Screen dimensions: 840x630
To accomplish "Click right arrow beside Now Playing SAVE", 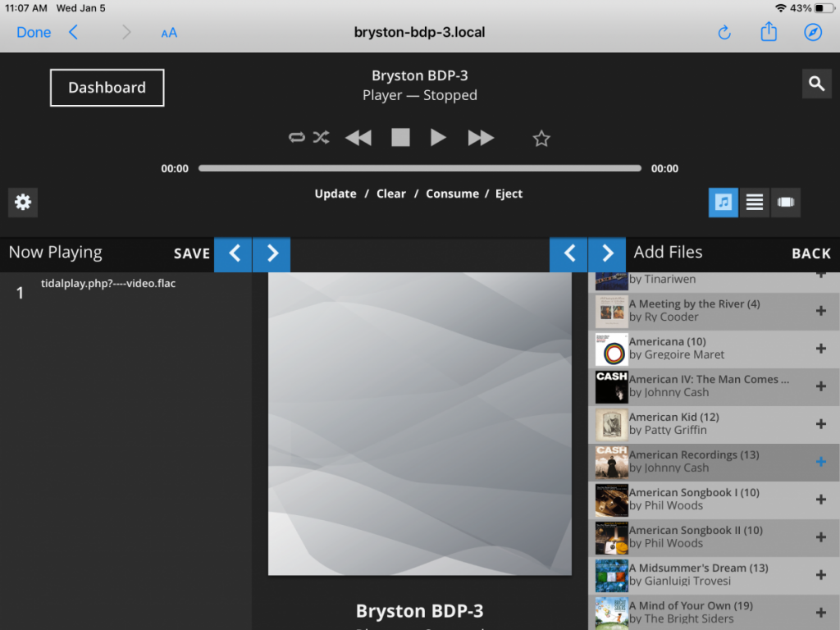I will coord(272,253).
